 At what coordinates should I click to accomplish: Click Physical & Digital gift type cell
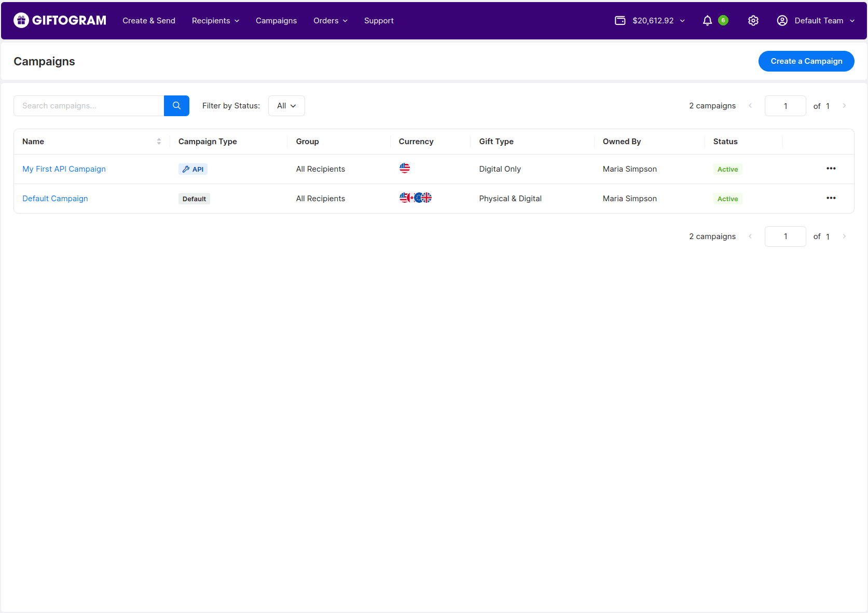(510, 199)
